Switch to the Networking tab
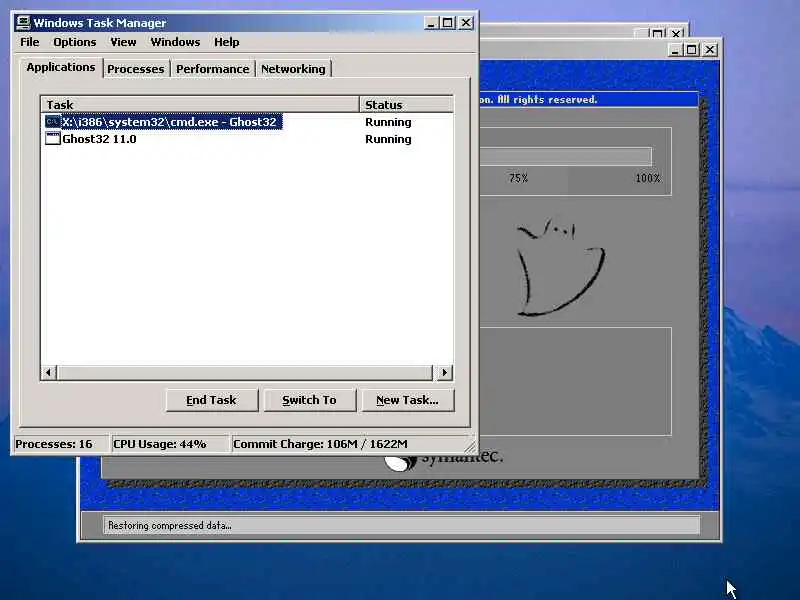Viewport: 800px width, 600px height. coord(293,69)
